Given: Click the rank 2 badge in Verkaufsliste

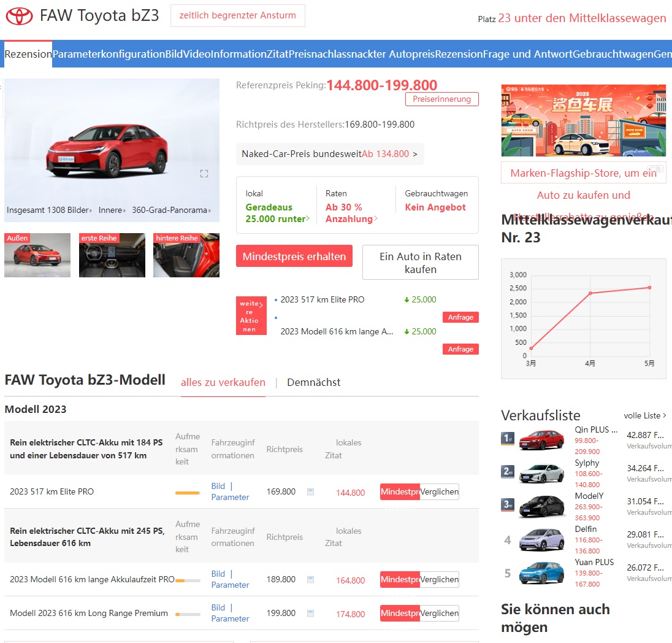Looking at the screenshot, I should pyautogui.click(x=508, y=472).
